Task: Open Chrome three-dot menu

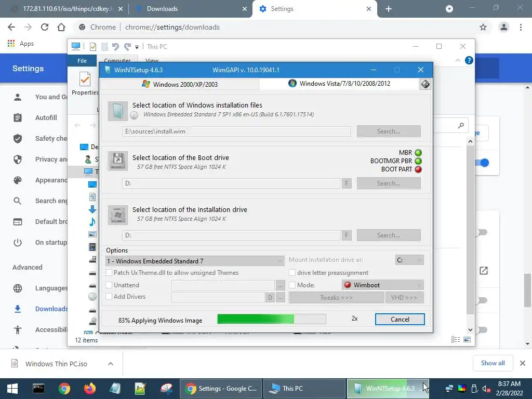Action: point(521,27)
